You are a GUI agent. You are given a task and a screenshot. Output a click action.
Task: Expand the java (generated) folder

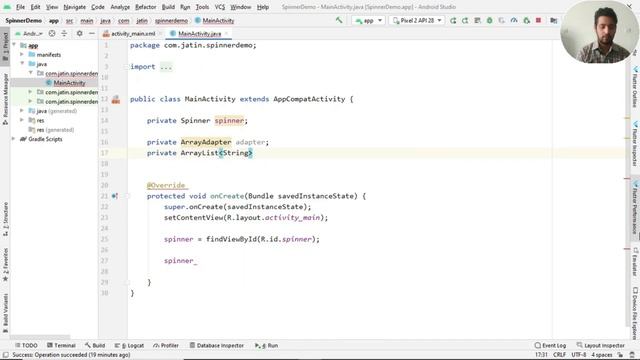tap(22, 111)
